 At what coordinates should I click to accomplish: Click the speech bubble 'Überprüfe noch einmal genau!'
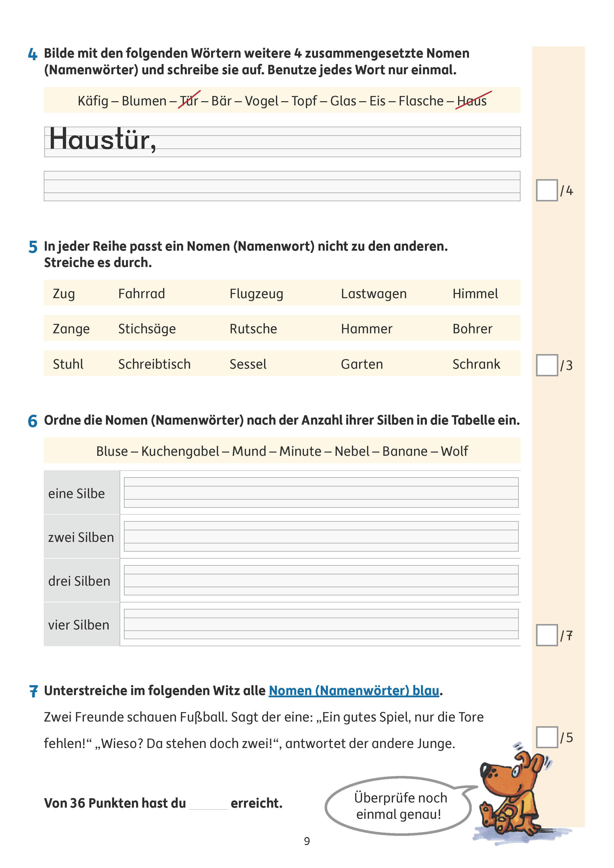click(x=399, y=806)
